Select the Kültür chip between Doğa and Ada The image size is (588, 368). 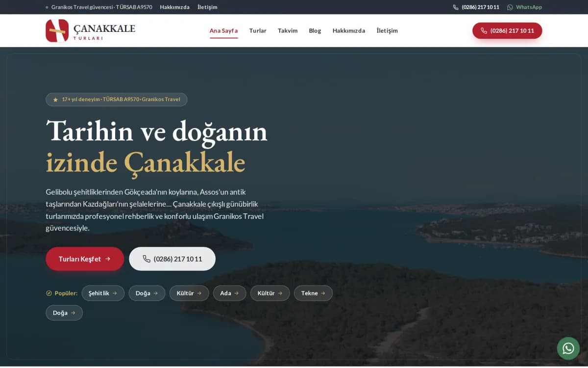coord(189,293)
